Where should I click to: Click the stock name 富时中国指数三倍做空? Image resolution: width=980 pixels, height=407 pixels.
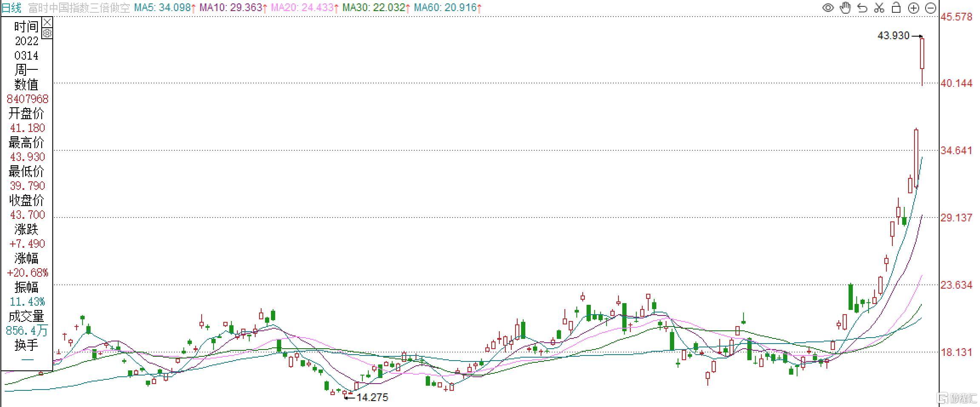tap(79, 8)
